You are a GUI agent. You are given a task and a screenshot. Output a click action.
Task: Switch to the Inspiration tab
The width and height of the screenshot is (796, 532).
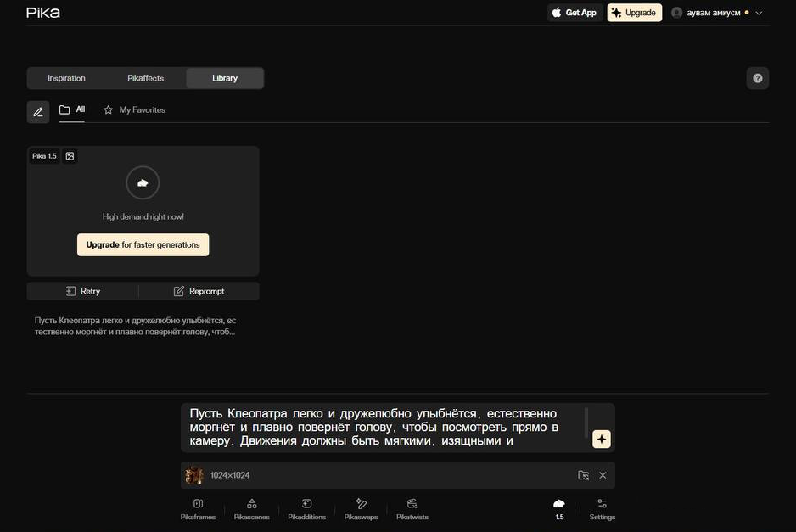(x=66, y=77)
